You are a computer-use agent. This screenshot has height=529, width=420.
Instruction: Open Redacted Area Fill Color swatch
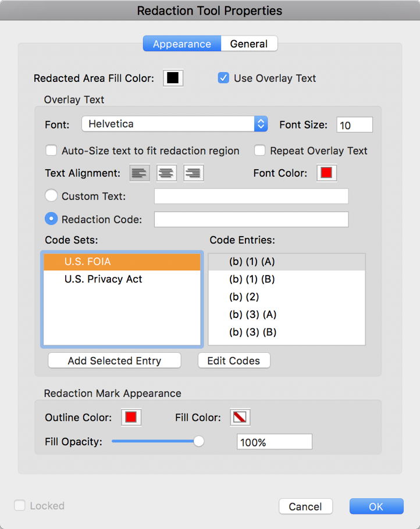click(173, 78)
